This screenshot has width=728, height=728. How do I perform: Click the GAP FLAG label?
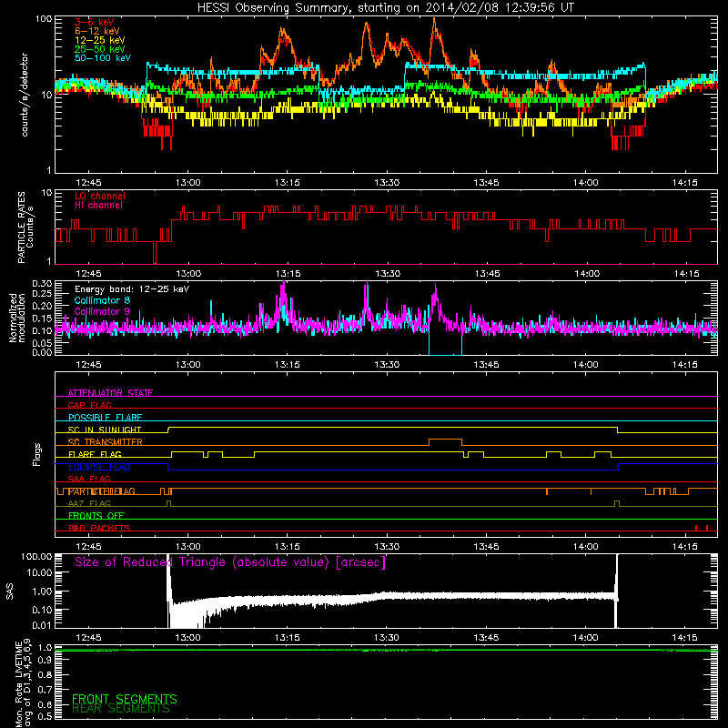89,405
